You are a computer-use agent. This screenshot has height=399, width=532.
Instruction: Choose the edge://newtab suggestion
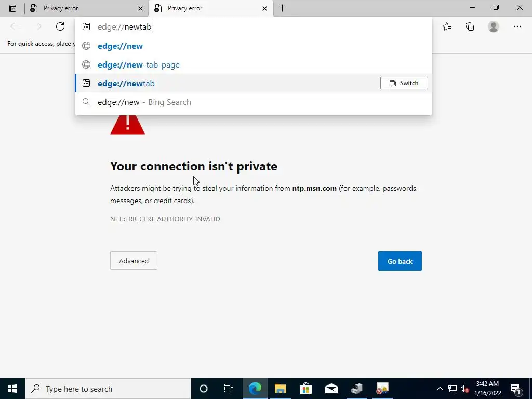pos(254,83)
